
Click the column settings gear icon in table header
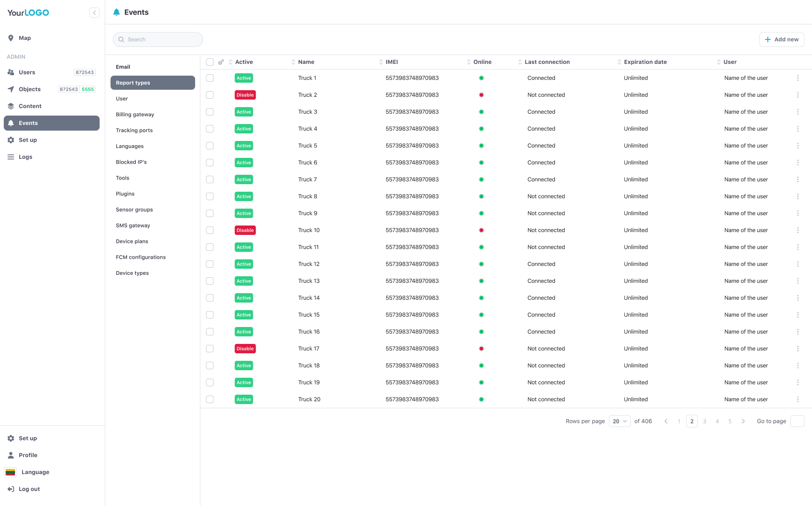221,62
